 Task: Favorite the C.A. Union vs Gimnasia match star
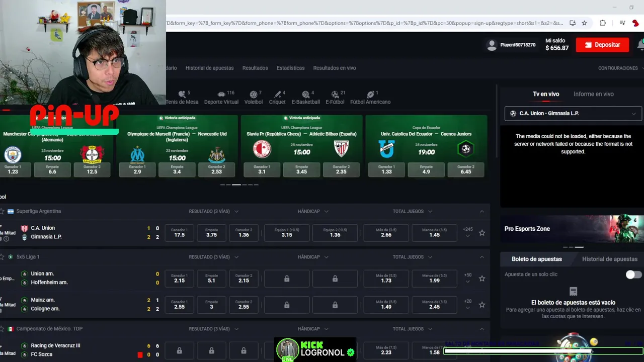click(x=482, y=233)
